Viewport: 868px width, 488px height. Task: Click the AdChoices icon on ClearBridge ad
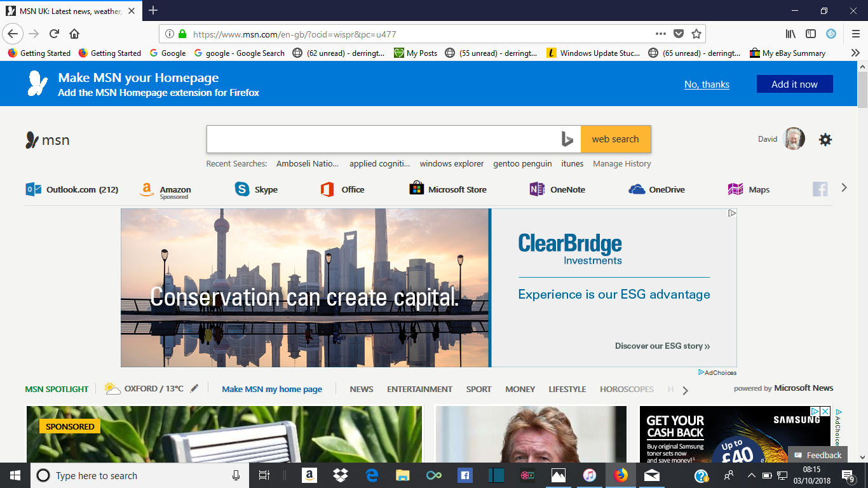click(x=732, y=213)
